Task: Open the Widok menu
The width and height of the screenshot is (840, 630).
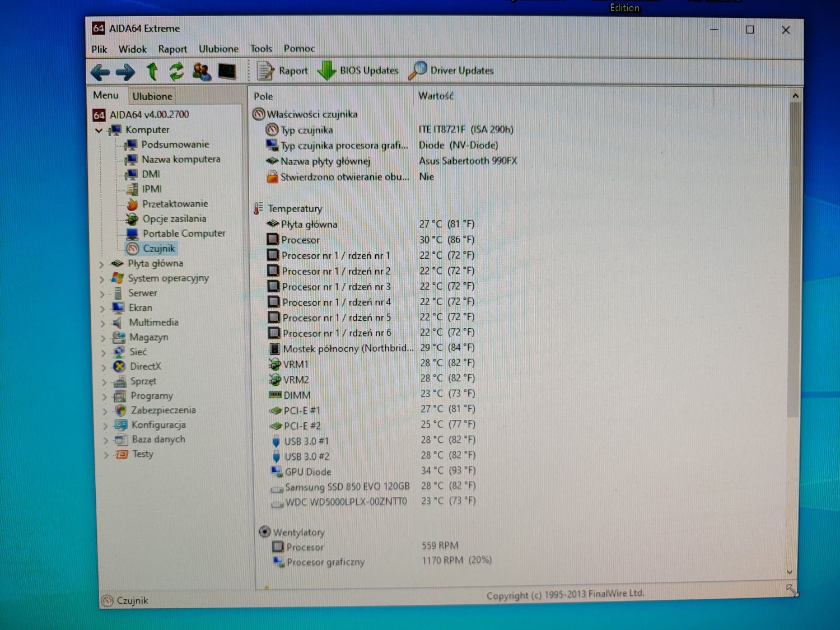Action: (132, 49)
